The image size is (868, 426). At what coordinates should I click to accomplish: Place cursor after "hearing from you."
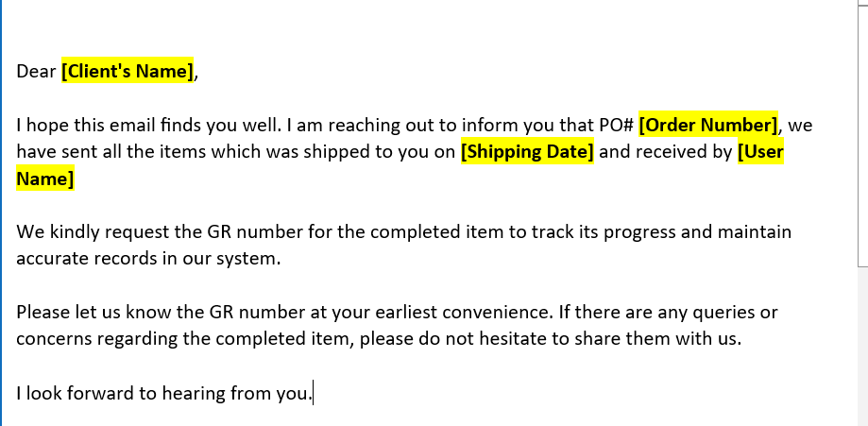pos(313,394)
